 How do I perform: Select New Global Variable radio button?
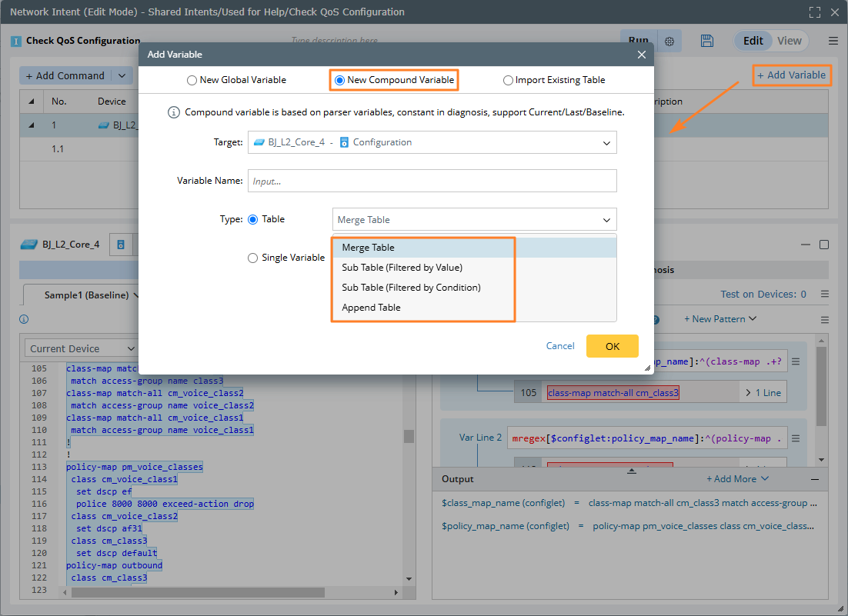tap(192, 80)
